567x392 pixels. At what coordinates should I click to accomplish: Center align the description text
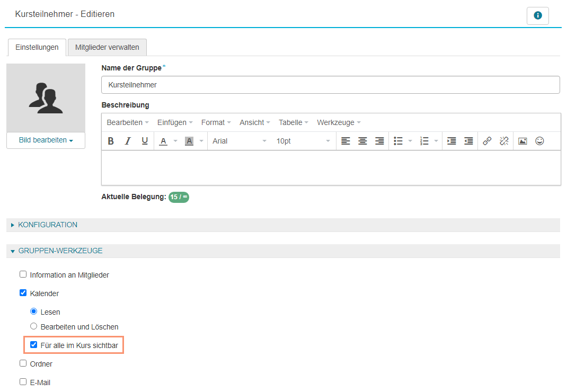[x=362, y=141]
